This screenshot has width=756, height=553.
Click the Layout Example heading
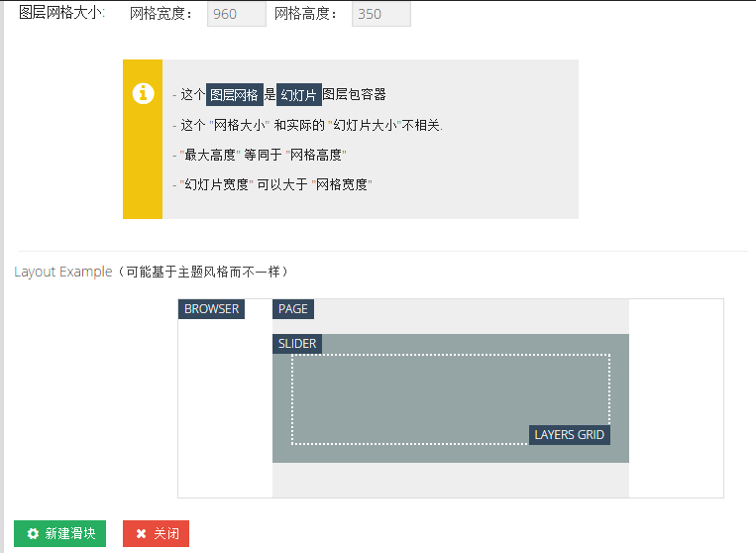click(62, 272)
